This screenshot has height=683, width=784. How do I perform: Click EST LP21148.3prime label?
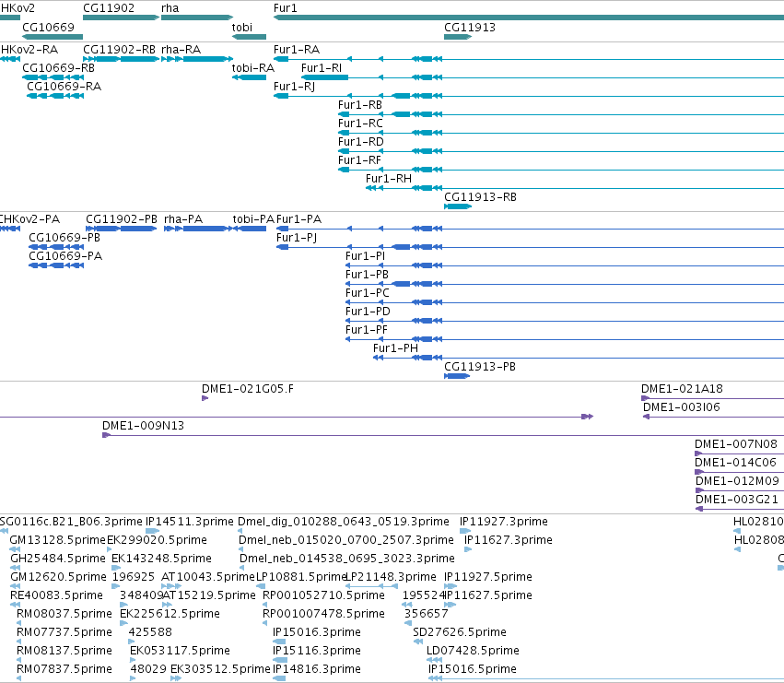pos(392,577)
